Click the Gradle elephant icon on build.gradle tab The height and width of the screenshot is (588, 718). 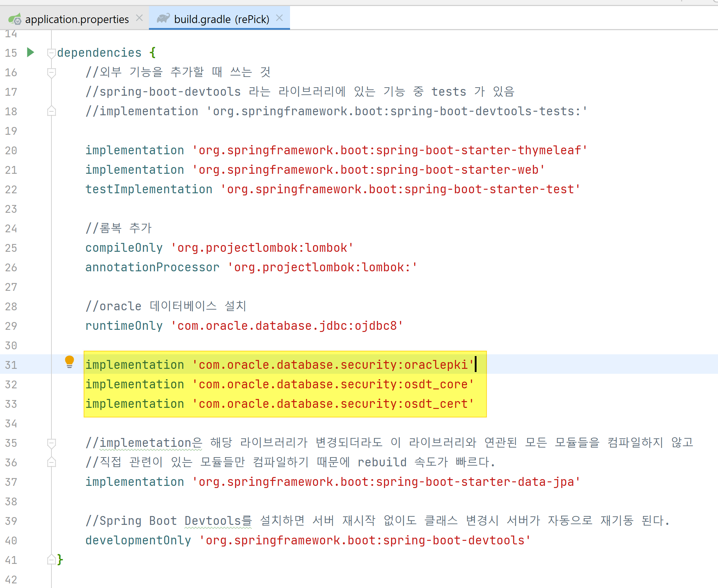pyautogui.click(x=163, y=18)
